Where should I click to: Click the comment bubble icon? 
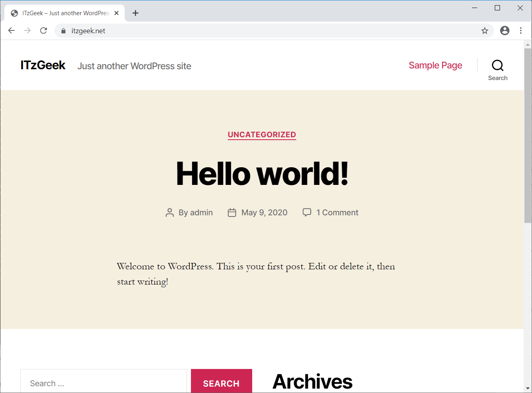[307, 212]
